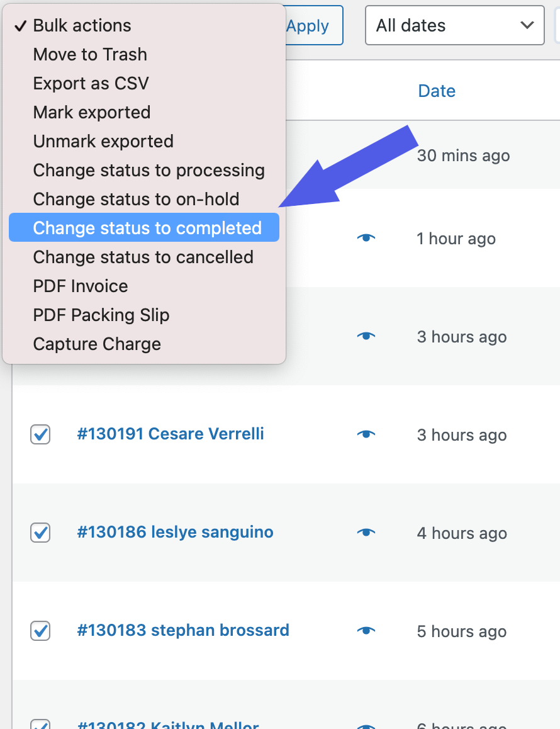Image resolution: width=560 pixels, height=729 pixels.
Task: Choose PDF Invoice from bulk actions
Action: (x=81, y=286)
